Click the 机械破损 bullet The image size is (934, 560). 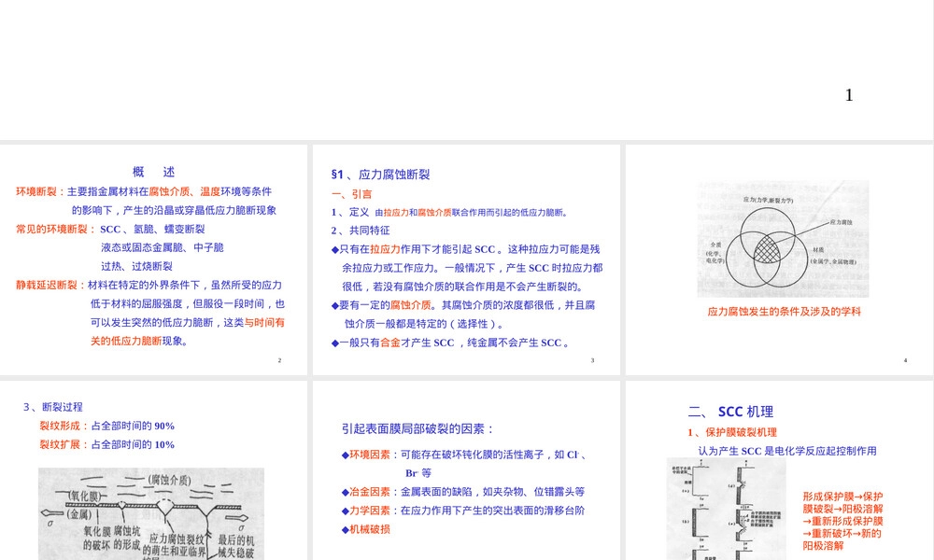coord(366,529)
